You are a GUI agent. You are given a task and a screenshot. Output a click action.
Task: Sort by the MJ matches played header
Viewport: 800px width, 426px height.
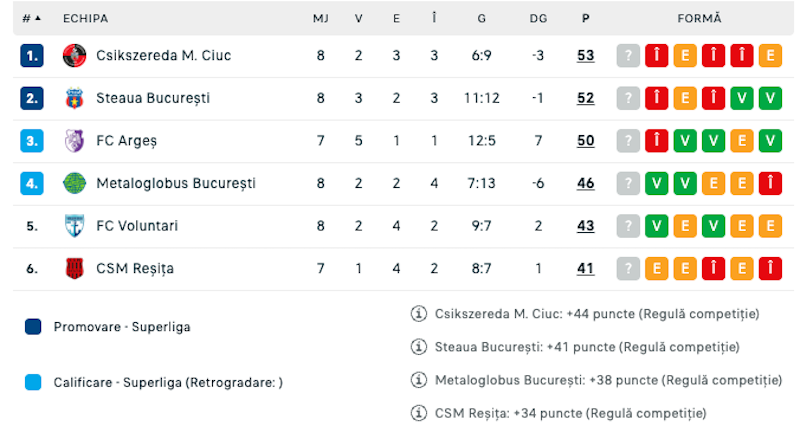click(x=321, y=18)
